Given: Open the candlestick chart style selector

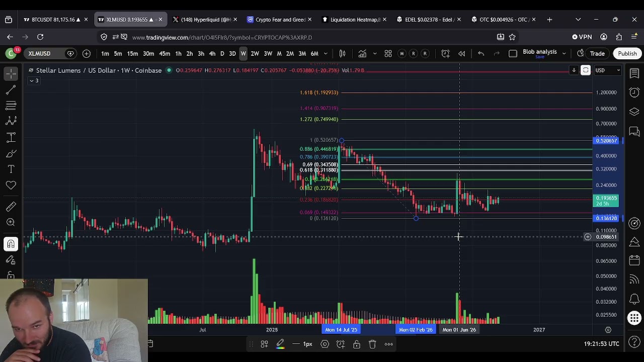Looking at the screenshot, I should [342, 53].
